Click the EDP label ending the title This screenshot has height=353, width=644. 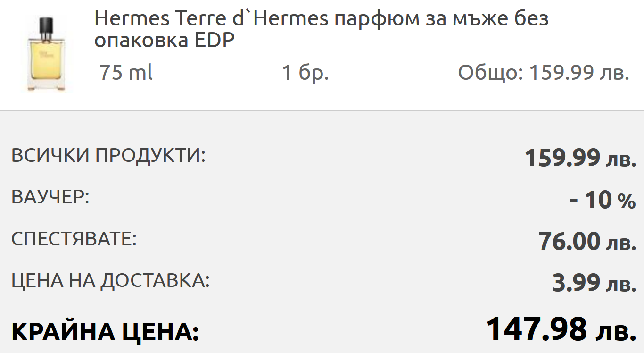coord(215,41)
